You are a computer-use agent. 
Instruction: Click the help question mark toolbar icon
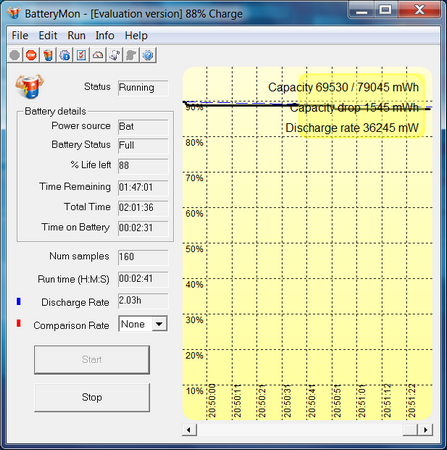tap(148, 55)
